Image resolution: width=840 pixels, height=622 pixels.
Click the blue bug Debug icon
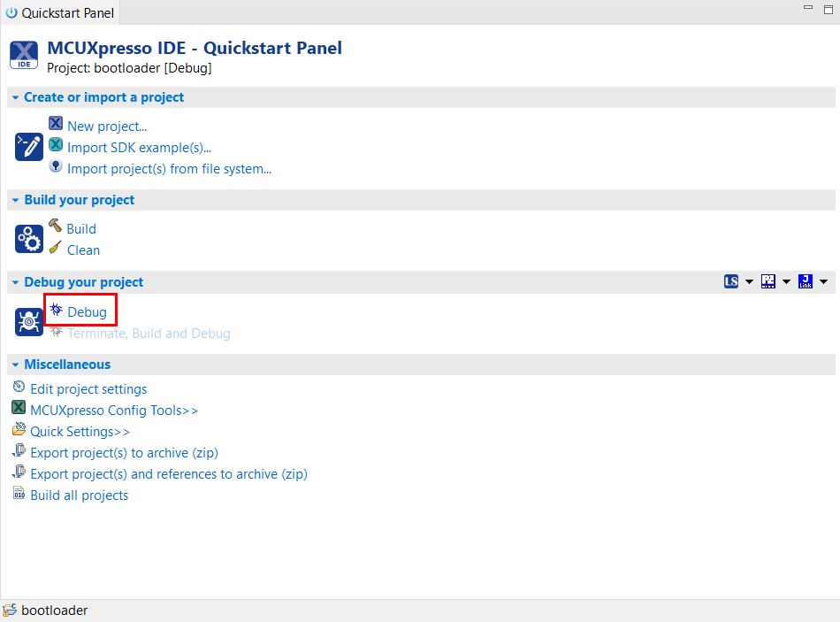57,311
